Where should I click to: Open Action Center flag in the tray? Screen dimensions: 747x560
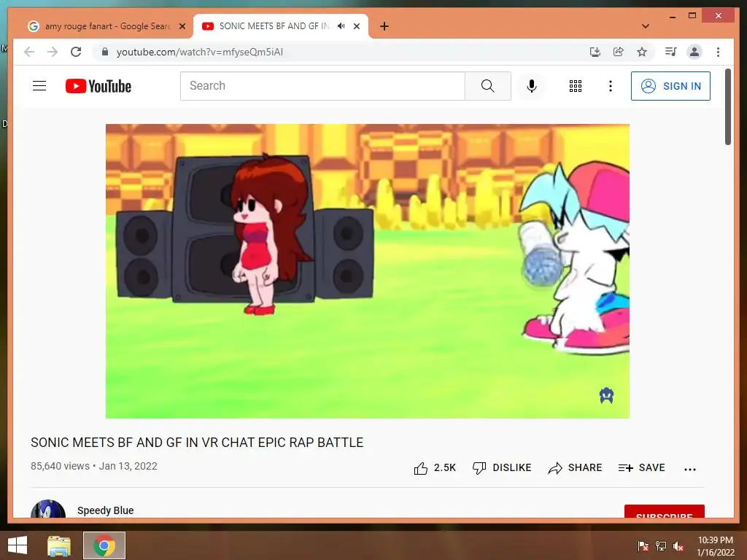[643, 546]
